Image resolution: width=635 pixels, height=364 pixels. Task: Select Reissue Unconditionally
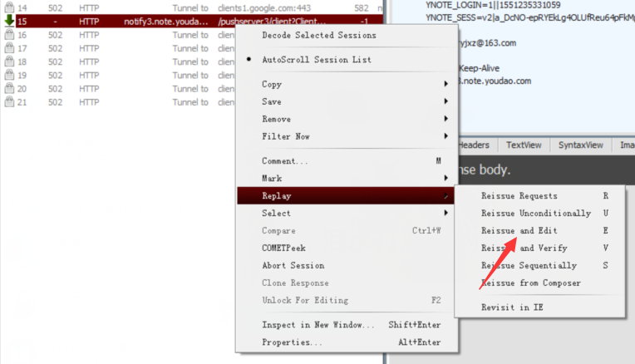coord(539,213)
